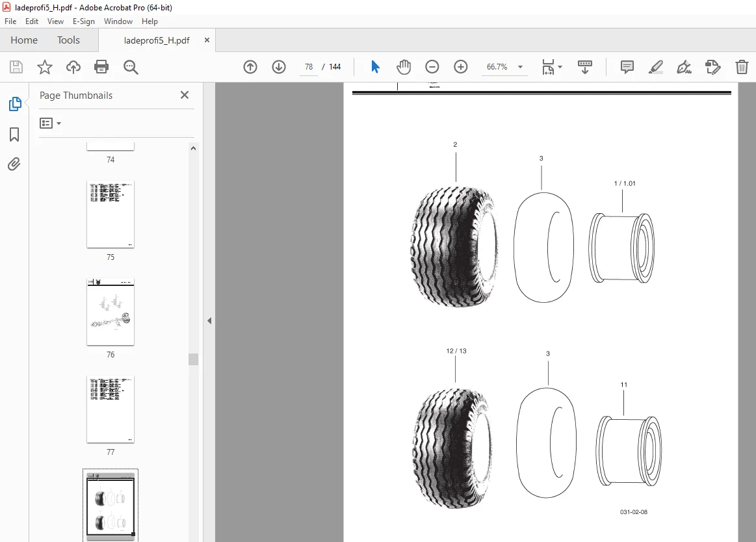
Task: Add the document to starred files
Action: point(44,67)
